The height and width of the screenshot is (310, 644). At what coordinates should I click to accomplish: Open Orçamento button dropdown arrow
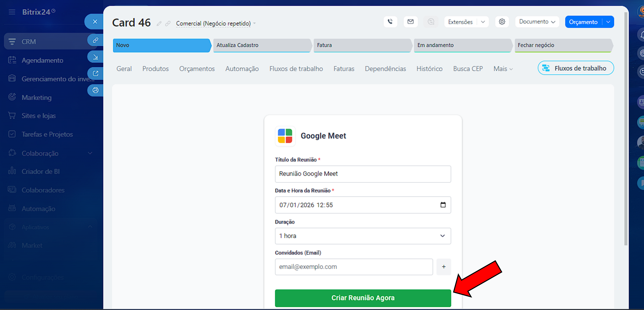[x=608, y=22]
